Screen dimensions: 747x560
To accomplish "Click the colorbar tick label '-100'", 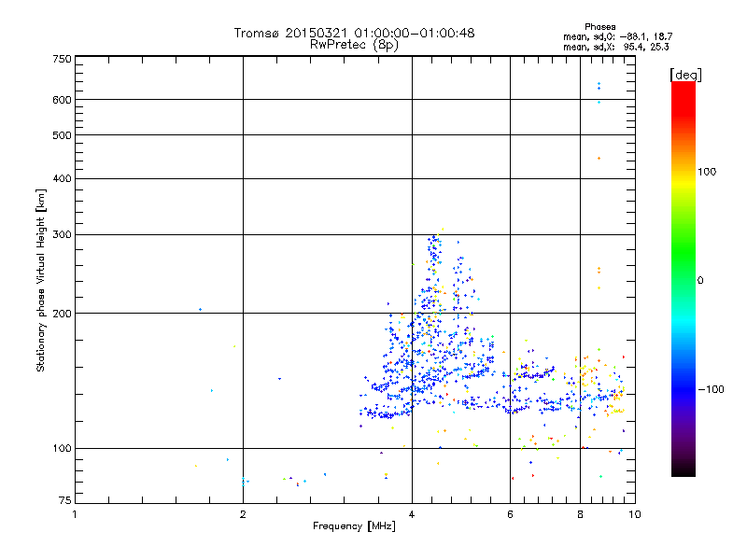I will (711, 389).
